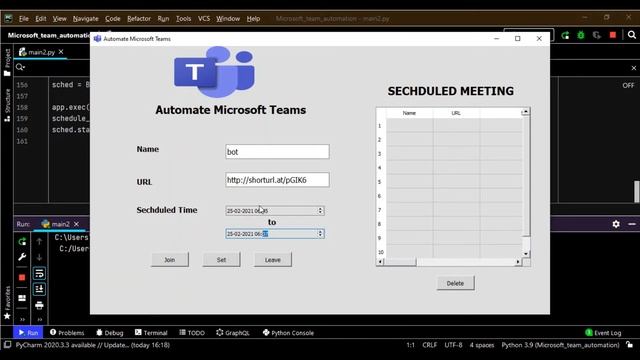
Task: Click the table's vertical scrollbar up arrow
Action: tap(526, 111)
